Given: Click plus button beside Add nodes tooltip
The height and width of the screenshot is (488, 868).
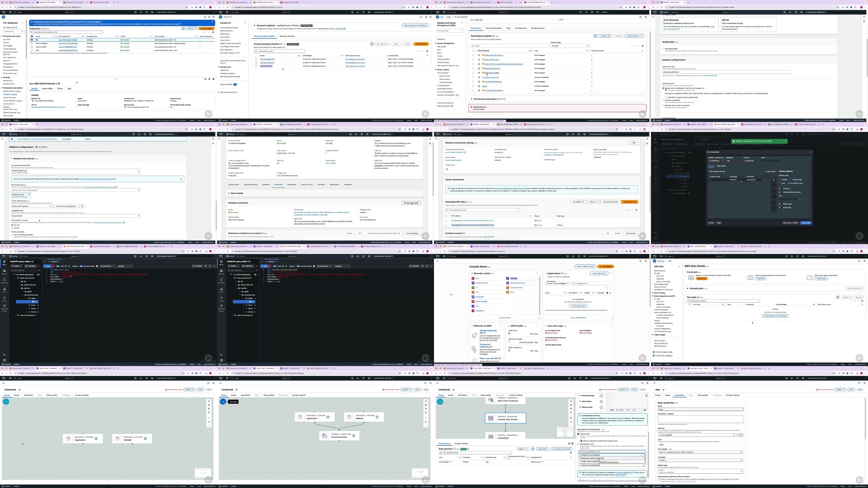Looking at the screenshot, I should pyautogui.click(x=223, y=402).
